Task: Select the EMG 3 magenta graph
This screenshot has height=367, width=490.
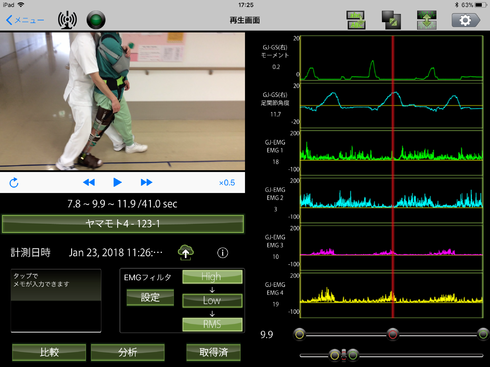Action: coord(392,247)
